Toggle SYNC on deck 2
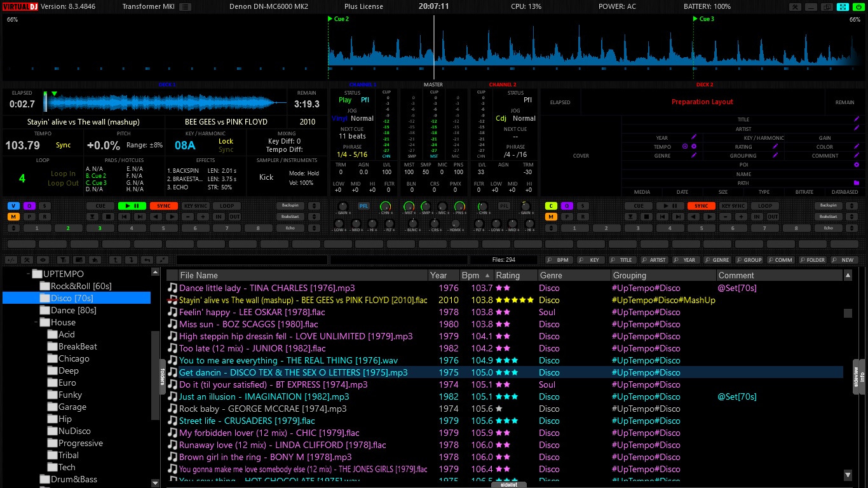Viewport: 868px width, 488px height. tap(701, 206)
